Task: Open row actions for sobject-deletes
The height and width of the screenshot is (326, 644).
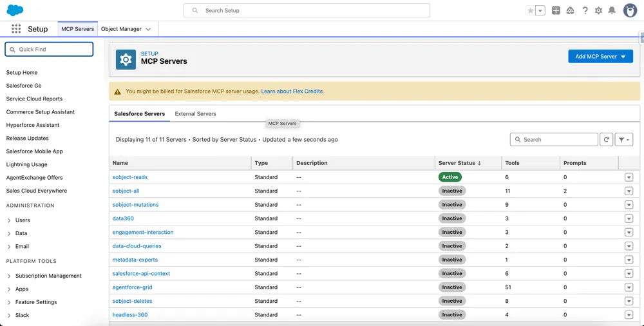Action: (629, 302)
